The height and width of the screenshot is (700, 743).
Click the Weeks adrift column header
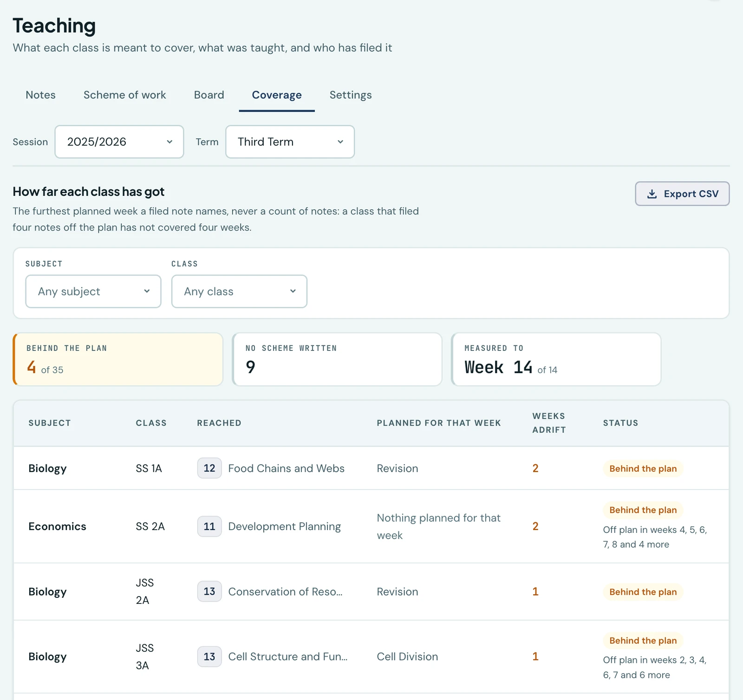[549, 423]
